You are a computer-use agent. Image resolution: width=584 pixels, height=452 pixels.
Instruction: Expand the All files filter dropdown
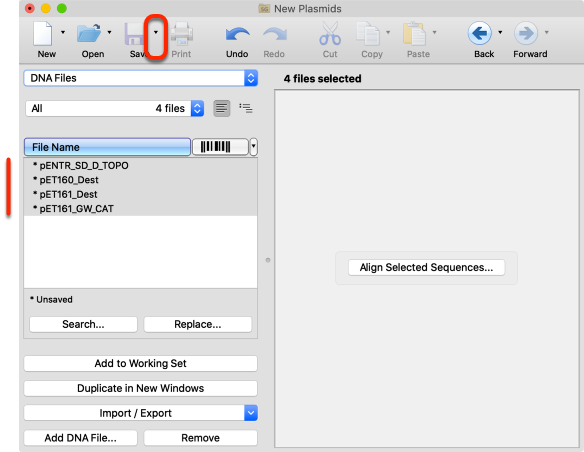tap(115, 108)
